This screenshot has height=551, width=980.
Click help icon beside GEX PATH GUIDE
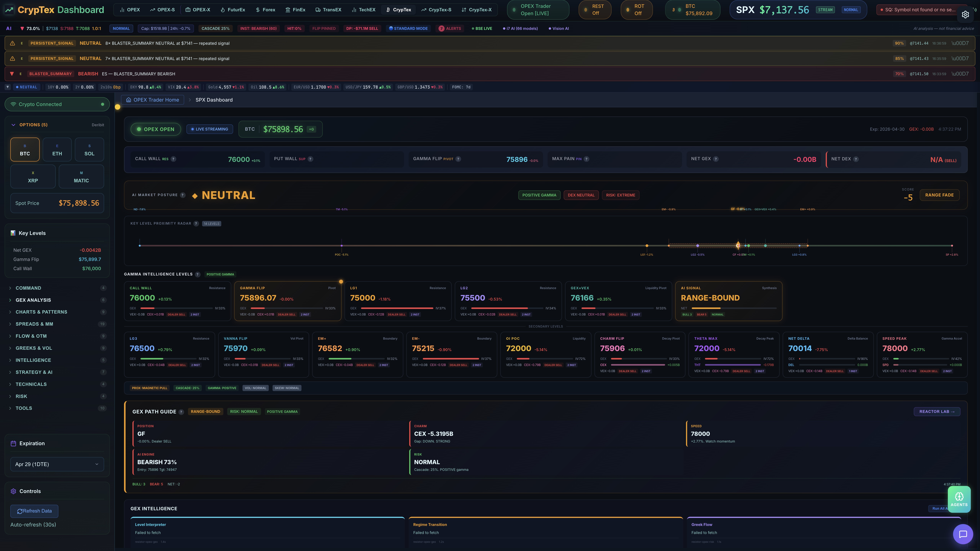point(181,412)
